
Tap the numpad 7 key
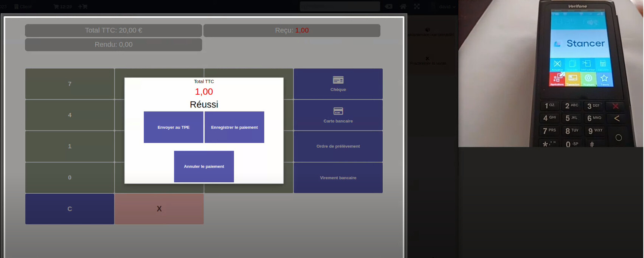[x=70, y=84]
